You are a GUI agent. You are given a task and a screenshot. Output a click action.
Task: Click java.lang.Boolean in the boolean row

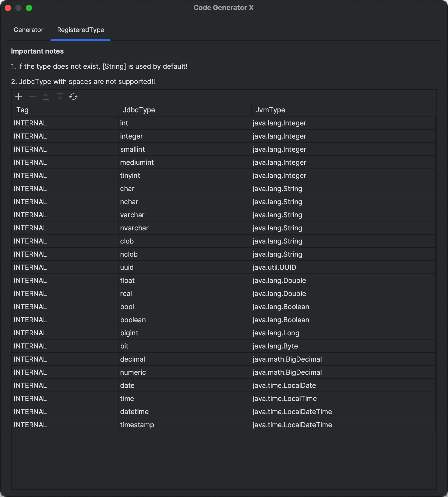[343, 320]
